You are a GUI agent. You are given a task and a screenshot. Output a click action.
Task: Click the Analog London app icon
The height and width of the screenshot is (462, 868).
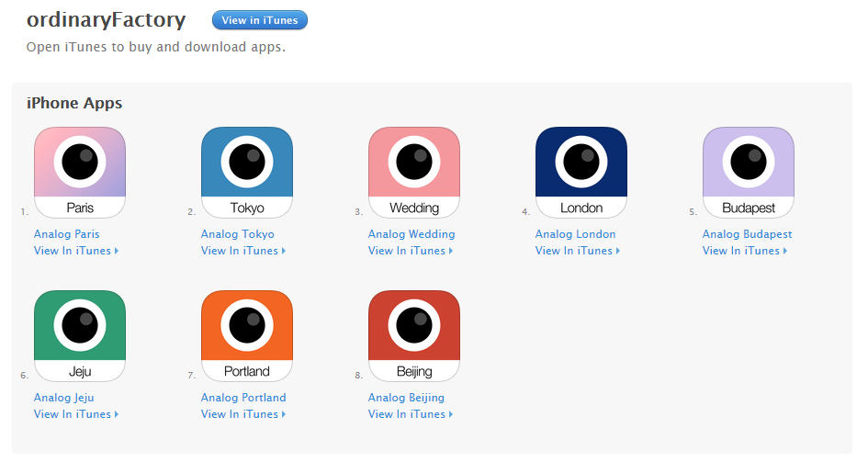581,173
